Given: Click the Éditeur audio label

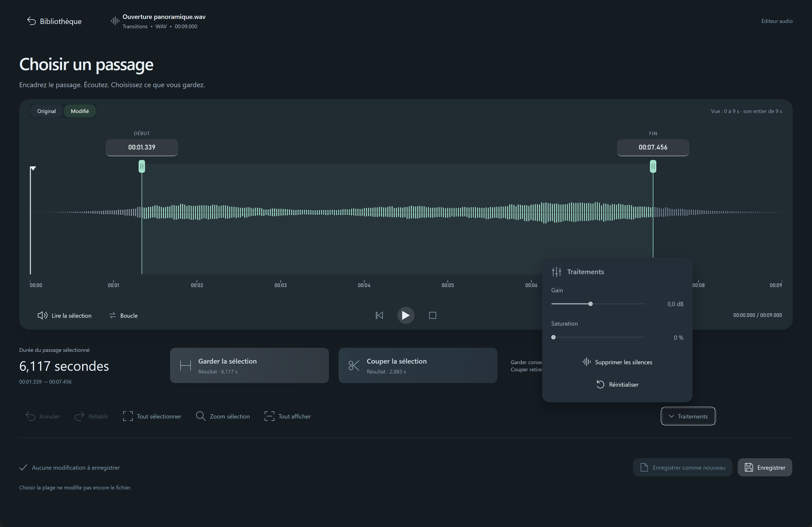Looking at the screenshot, I should coord(777,21).
